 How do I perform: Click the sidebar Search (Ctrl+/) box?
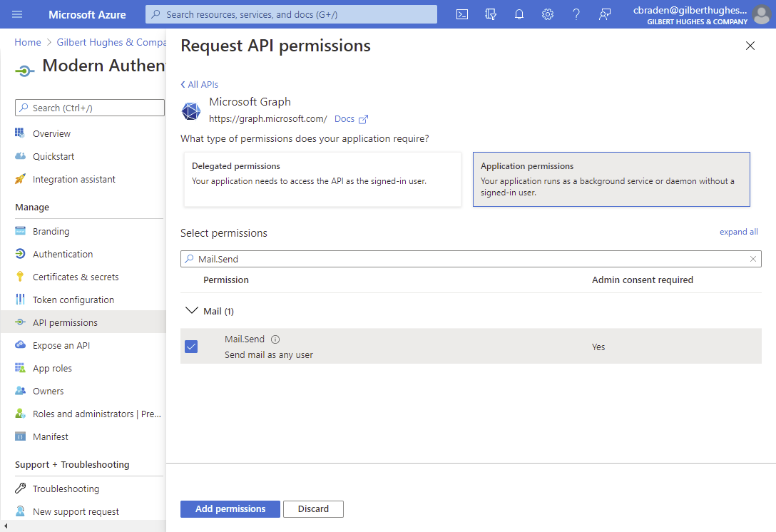coord(90,108)
